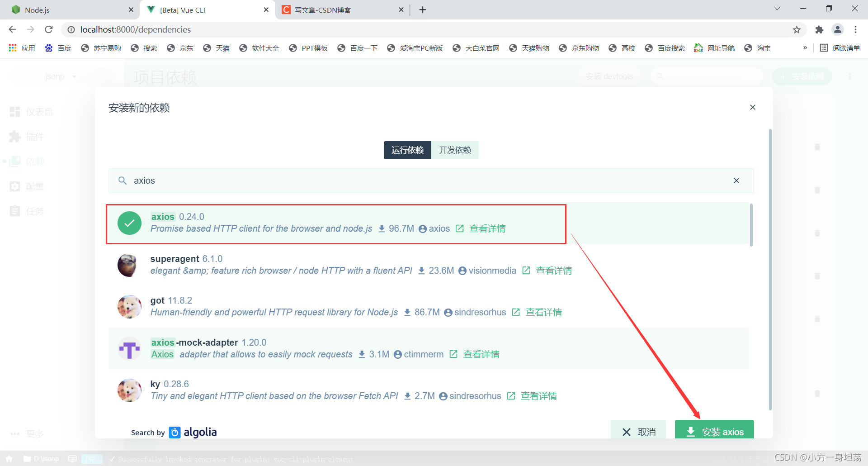Reload the current page
Viewport: 868px width, 466px height.
[x=49, y=29]
